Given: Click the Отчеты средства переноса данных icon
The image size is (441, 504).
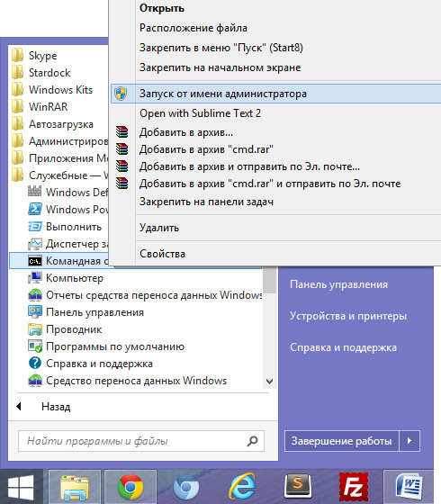Looking at the screenshot, I should [35, 295].
